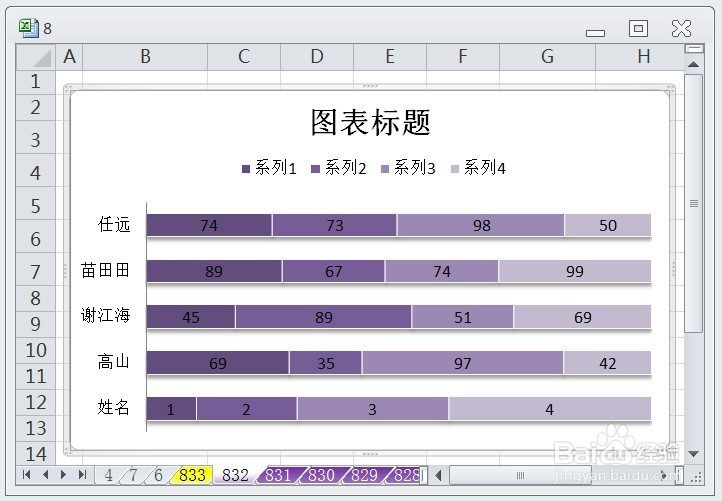Click 谢江海 bar segment labeled 45

click(191, 317)
